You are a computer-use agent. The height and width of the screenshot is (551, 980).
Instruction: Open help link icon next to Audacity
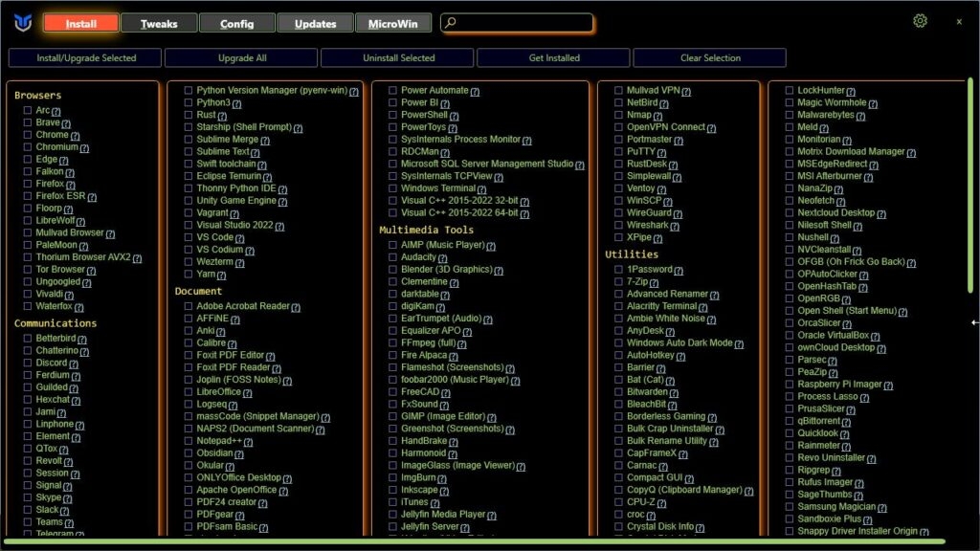point(442,258)
